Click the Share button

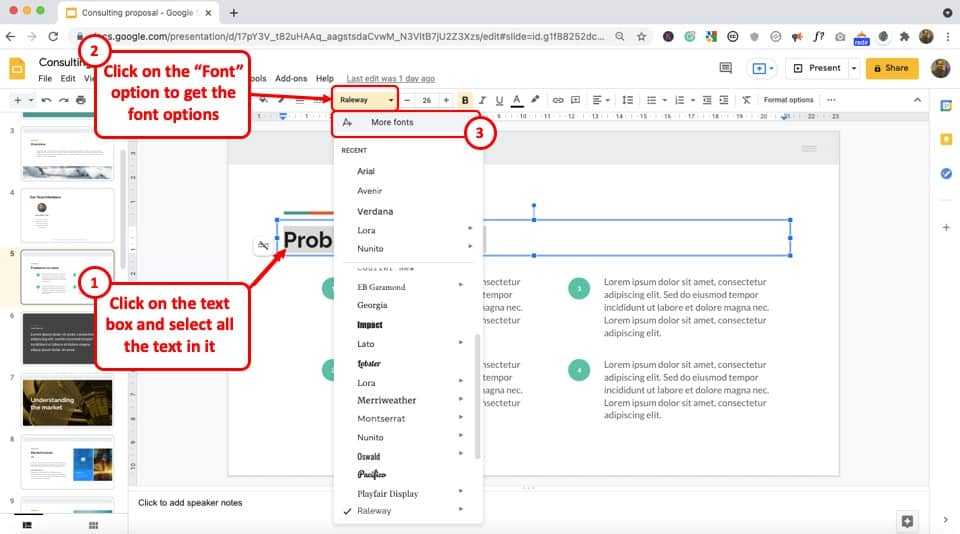point(890,68)
